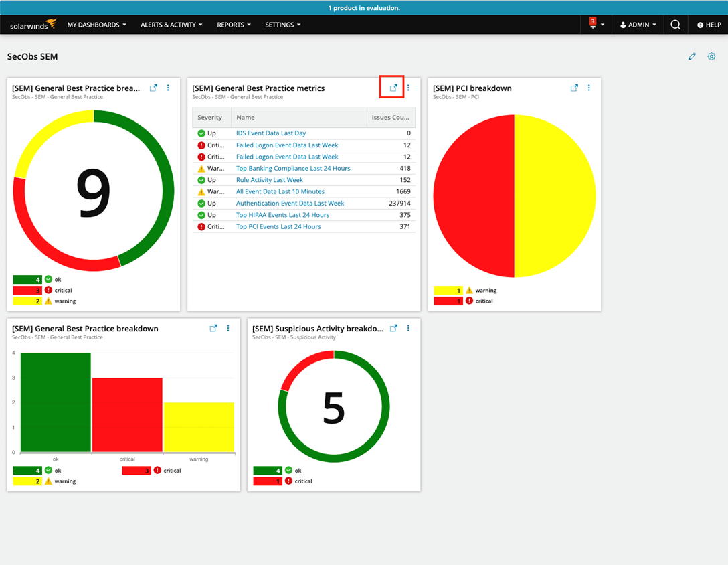Click red critical swatch in Suspicious Activity legend

tap(268, 481)
